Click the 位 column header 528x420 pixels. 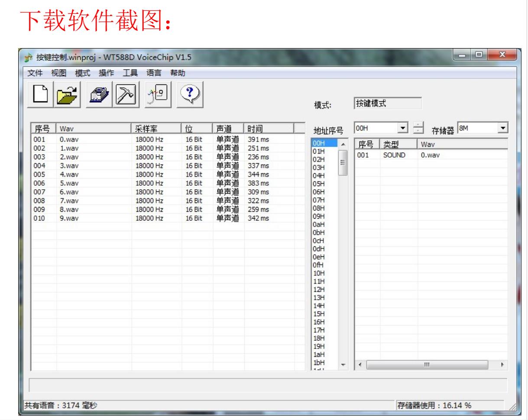(x=197, y=128)
